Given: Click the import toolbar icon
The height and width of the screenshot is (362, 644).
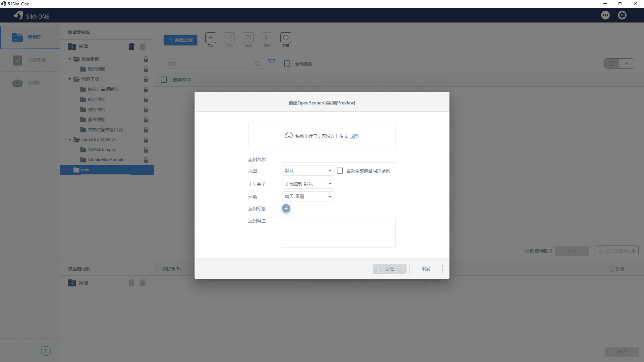Looking at the screenshot, I should 211,38.
